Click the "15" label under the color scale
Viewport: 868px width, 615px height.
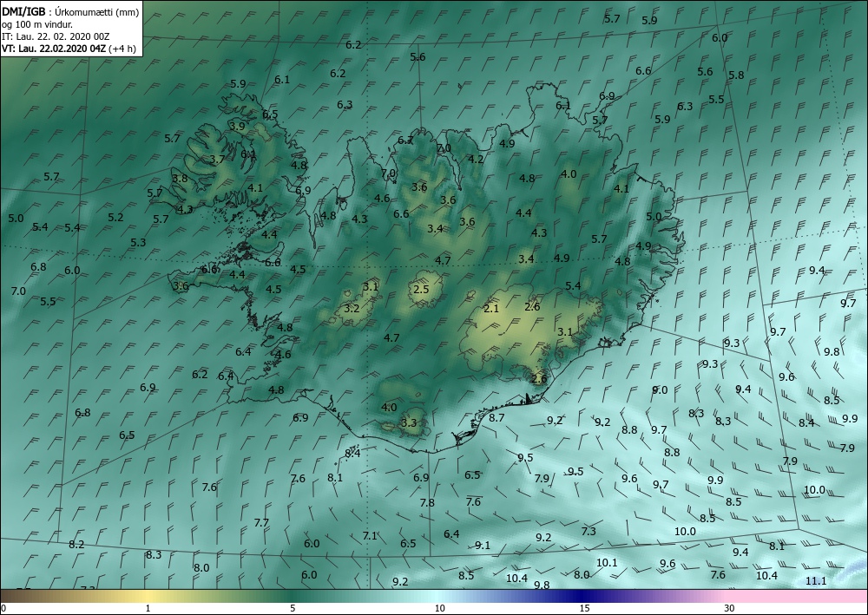tap(584, 609)
